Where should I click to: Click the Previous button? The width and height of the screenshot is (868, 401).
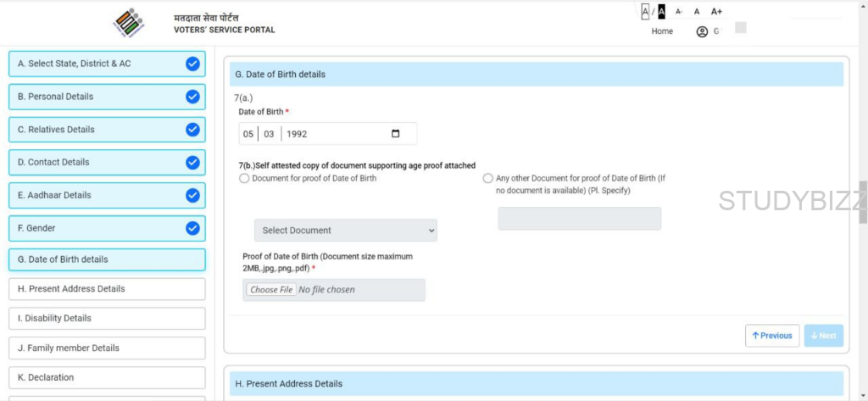[771, 336]
